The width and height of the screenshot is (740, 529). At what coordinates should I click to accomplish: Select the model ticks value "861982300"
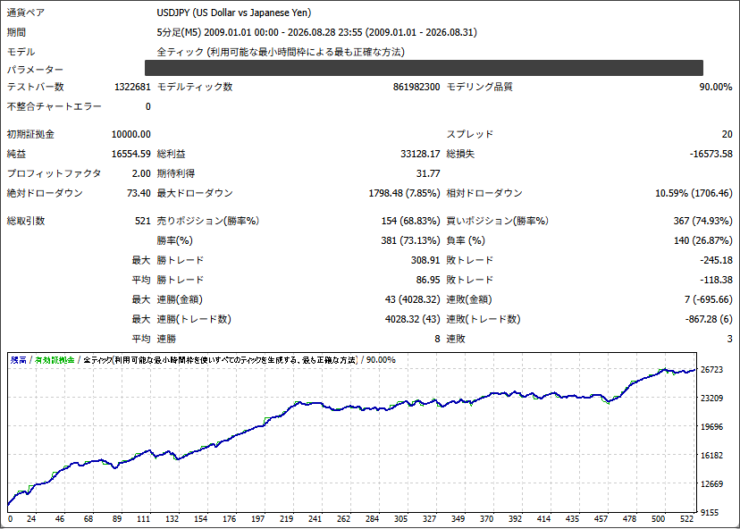click(x=416, y=87)
